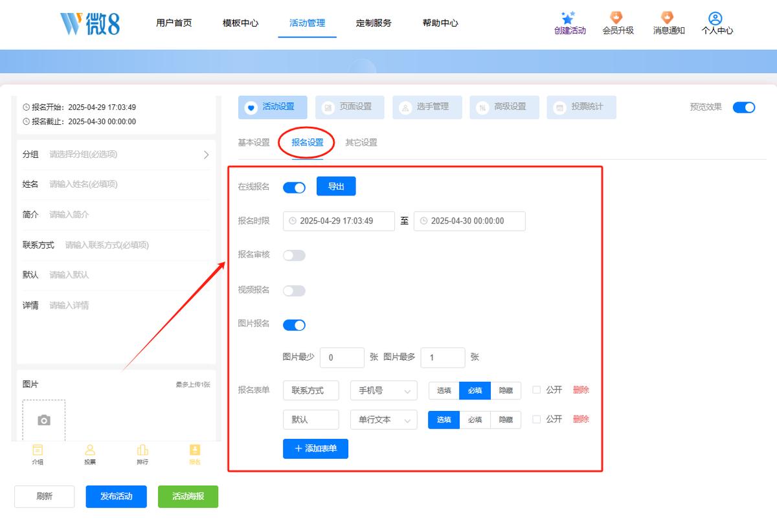Toggle the 预览效果 switch
777x532 pixels.
click(744, 107)
